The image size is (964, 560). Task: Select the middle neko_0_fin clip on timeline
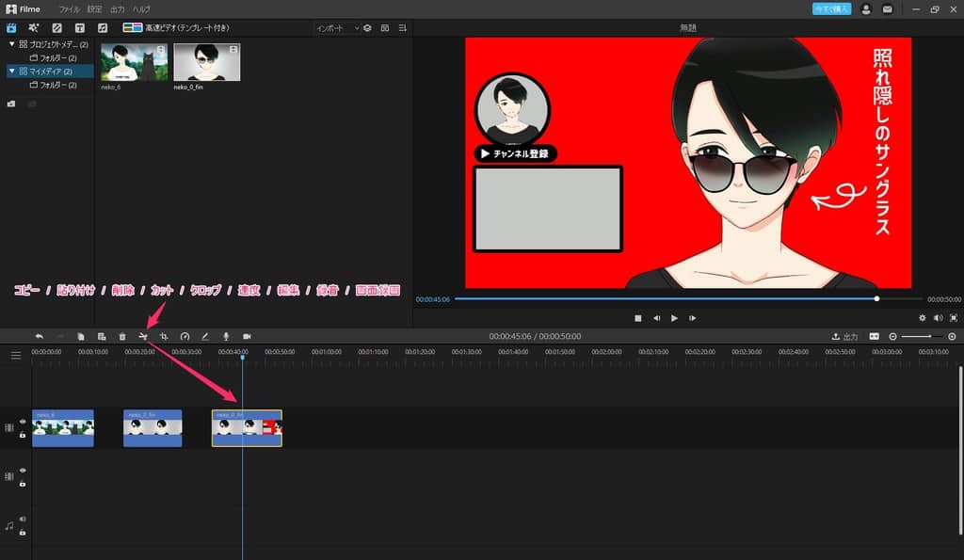(153, 428)
